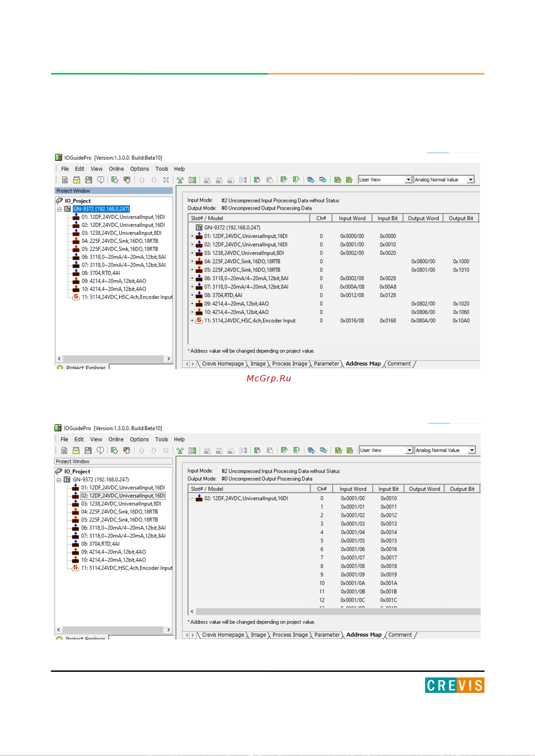Open the Analog Normal Value dropdown in upper window
This screenshot has width=535, height=756.
(x=471, y=179)
